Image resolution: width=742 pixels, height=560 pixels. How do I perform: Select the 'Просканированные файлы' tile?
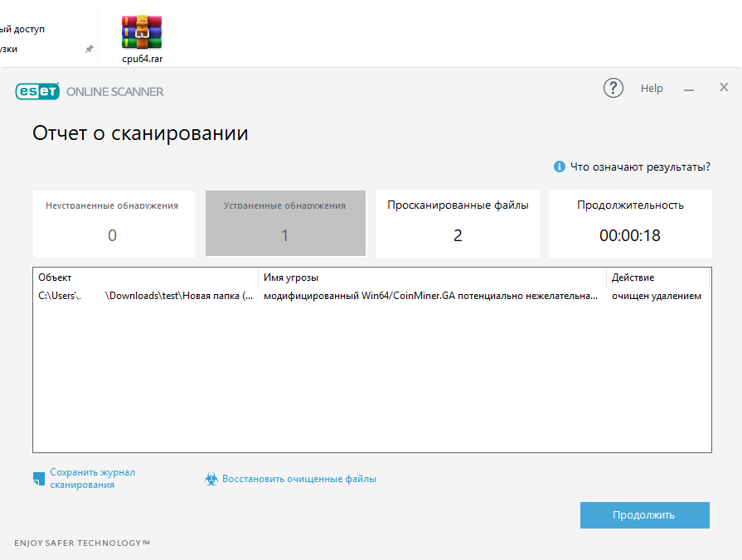[x=458, y=224]
